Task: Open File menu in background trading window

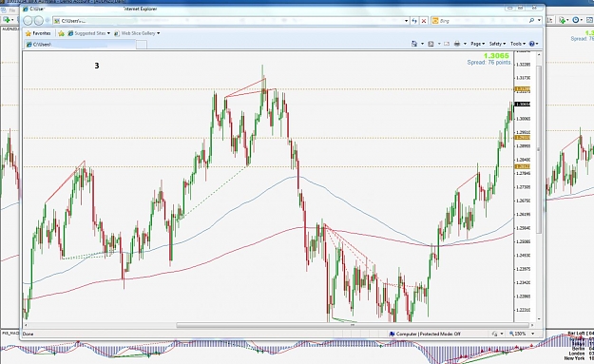Action: pyautogui.click(x=12, y=10)
